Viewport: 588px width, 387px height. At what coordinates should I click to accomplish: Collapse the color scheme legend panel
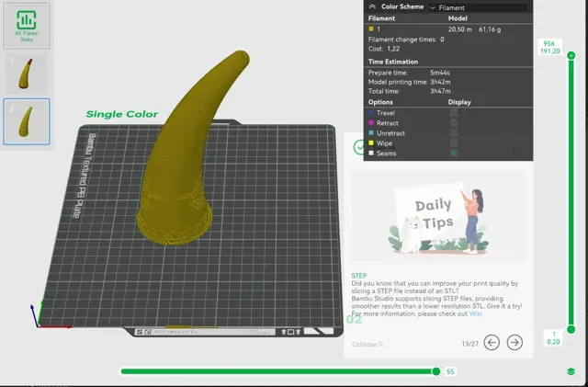tap(372, 6)
